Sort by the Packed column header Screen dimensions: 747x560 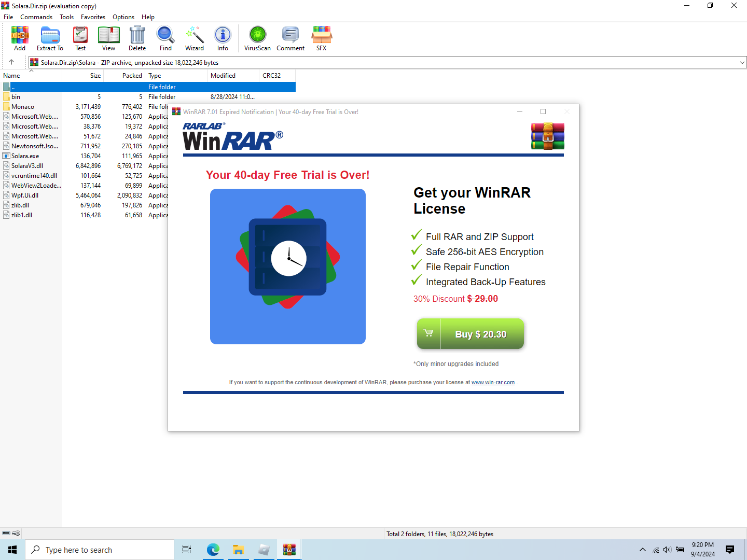pyautogui.click(x=125, y=76)
